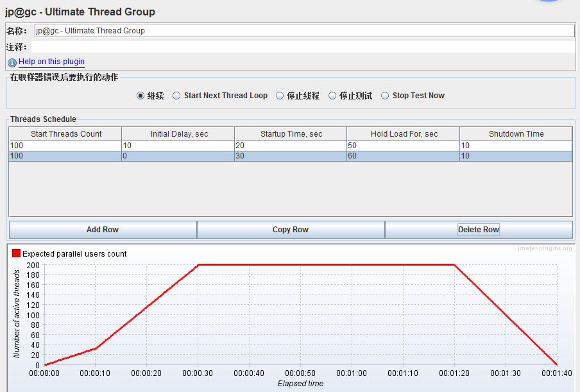Select the 继续 radio button
The height and width of the screenshot is (392, 580).
tap(141, 96)
